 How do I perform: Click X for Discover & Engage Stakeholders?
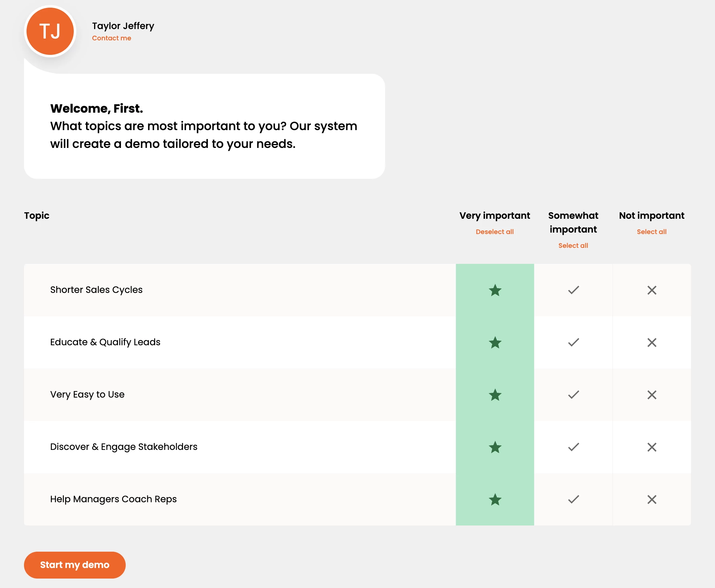(652, 447)
